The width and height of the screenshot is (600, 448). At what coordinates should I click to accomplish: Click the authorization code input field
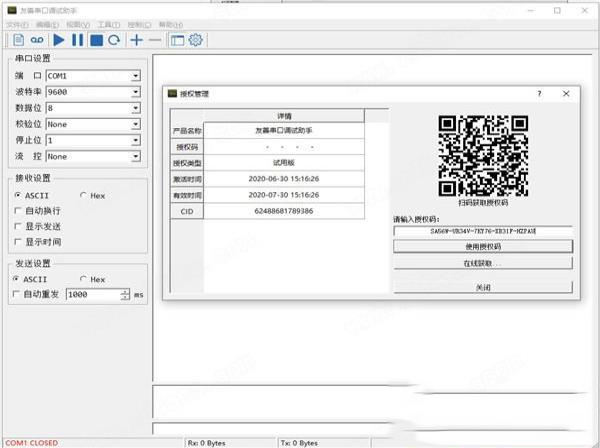483,231
